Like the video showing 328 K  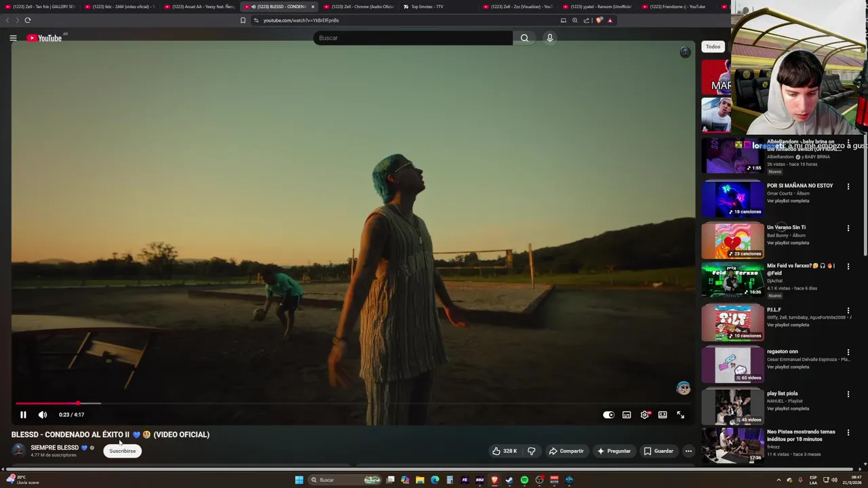click(x=505, y=451)
